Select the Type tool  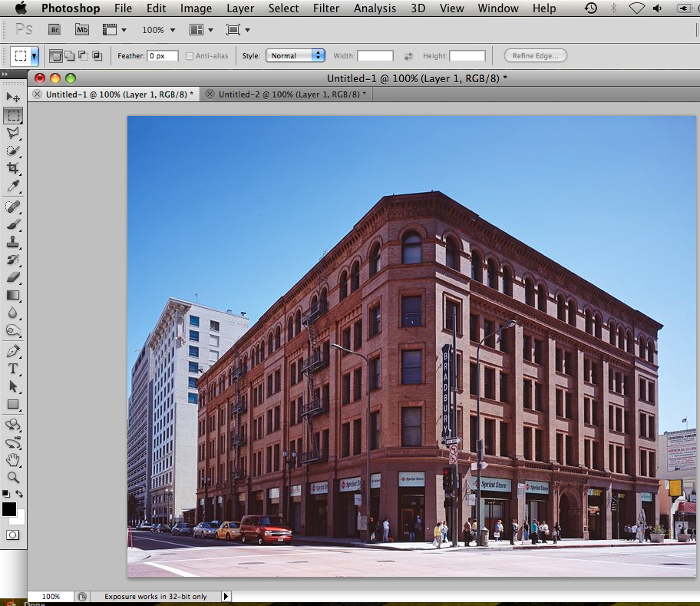click(x=13, y=369)
